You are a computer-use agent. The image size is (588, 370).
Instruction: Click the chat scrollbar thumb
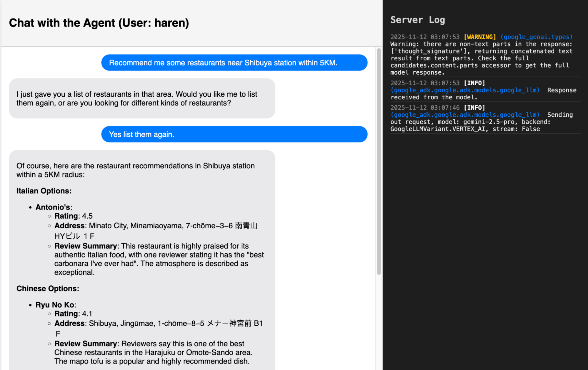click(x=379, y=161)
